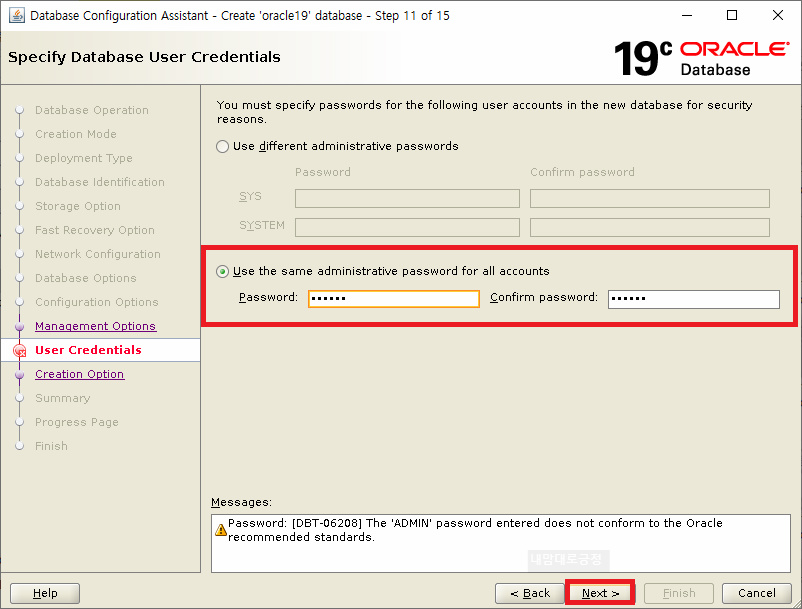Cancel the database creation wizard

point(756,593)
